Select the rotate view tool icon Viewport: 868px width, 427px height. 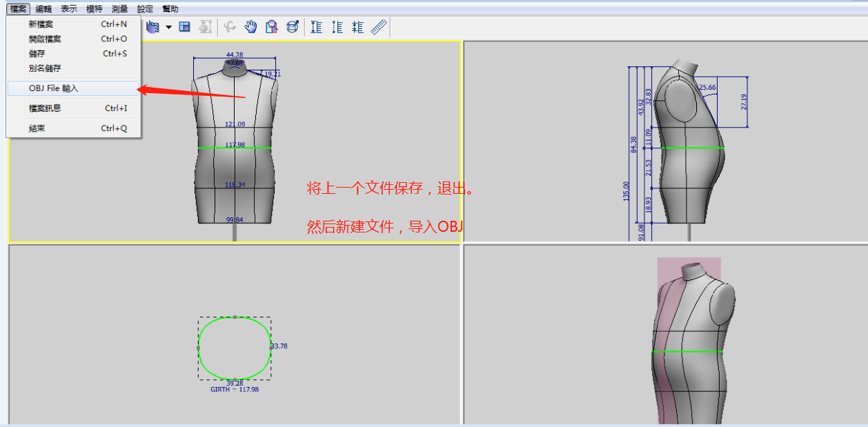230,27
